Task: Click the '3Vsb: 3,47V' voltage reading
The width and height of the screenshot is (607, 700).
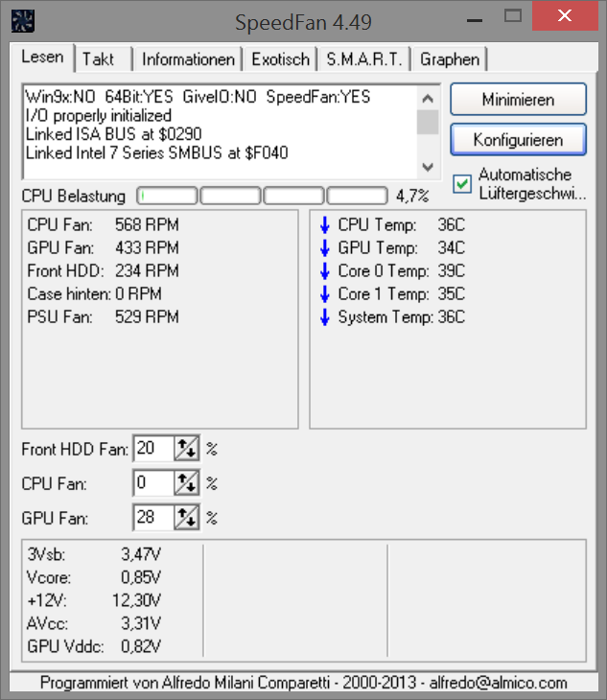Action: [x=94, y=554]
